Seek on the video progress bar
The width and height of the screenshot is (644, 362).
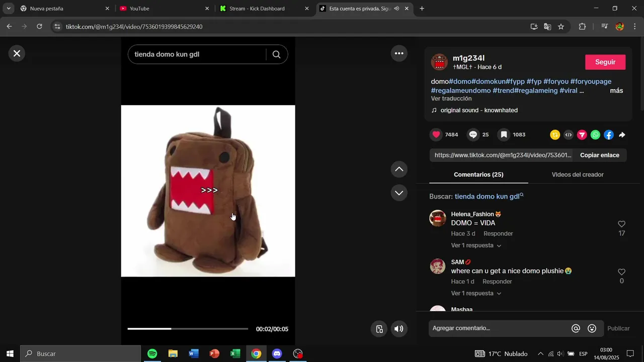tap(188, 329)
